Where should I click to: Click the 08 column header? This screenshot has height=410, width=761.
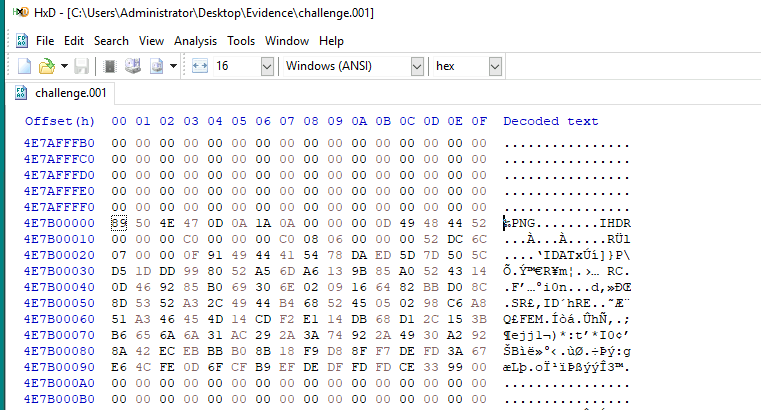[x=311, y=121]
